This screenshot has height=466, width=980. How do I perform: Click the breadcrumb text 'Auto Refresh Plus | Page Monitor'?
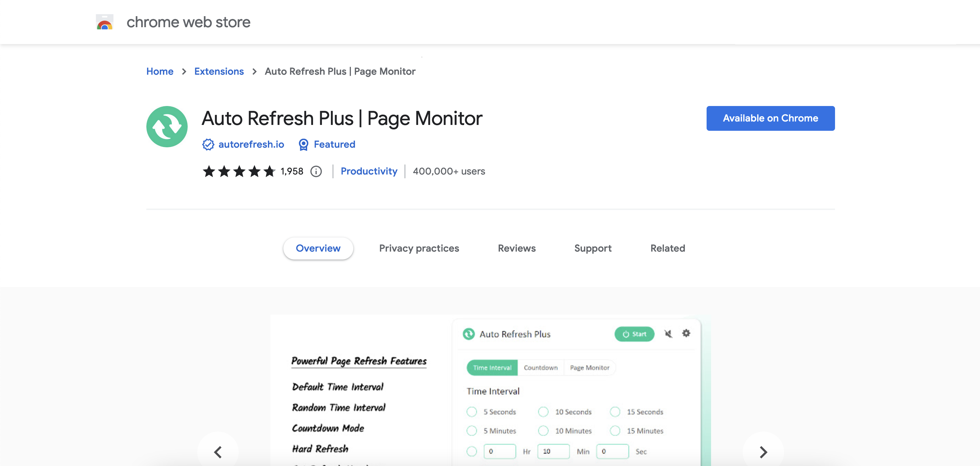pos(340,71)
